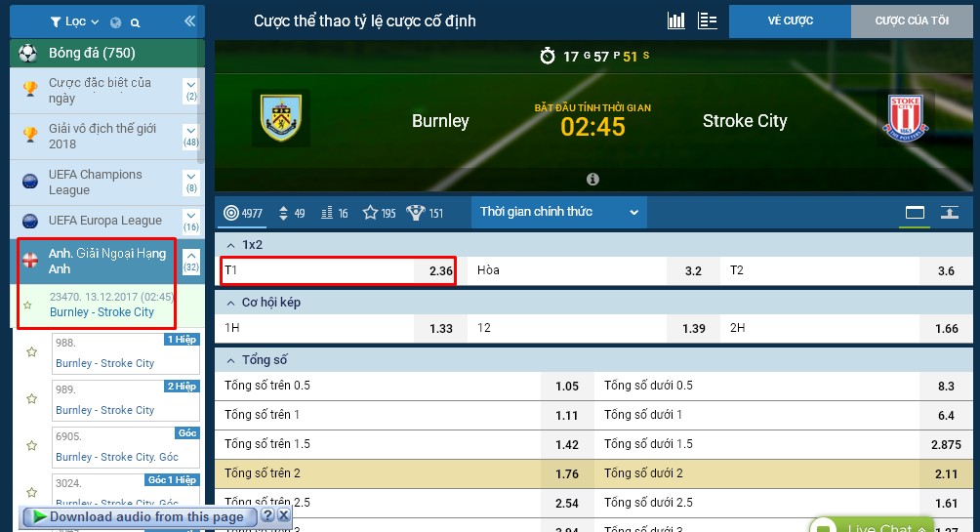Select the 195 star markets tab

tap(380, 213)
